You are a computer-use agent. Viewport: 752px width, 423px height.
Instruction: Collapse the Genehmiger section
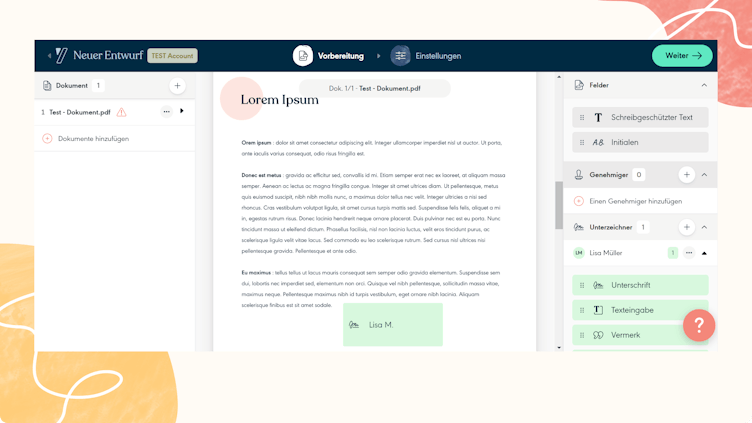704,175
